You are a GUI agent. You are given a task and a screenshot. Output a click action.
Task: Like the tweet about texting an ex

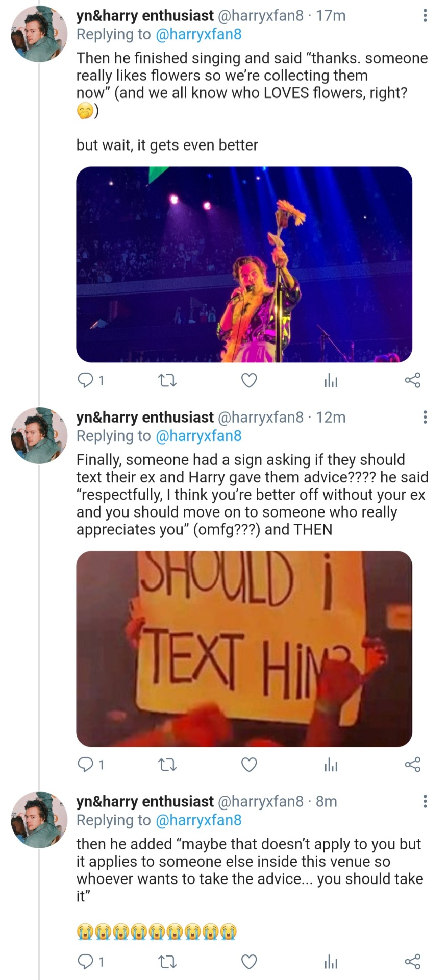tap(248, 765)
